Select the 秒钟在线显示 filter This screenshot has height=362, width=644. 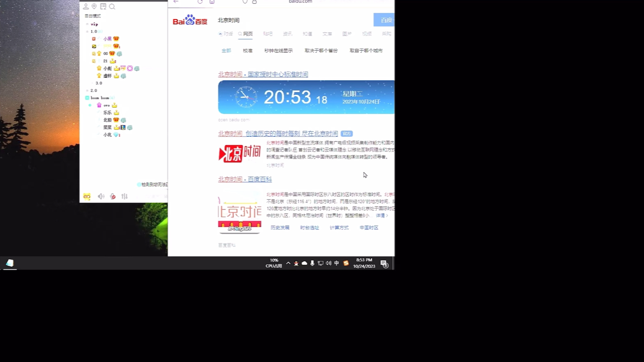point(278,51)
